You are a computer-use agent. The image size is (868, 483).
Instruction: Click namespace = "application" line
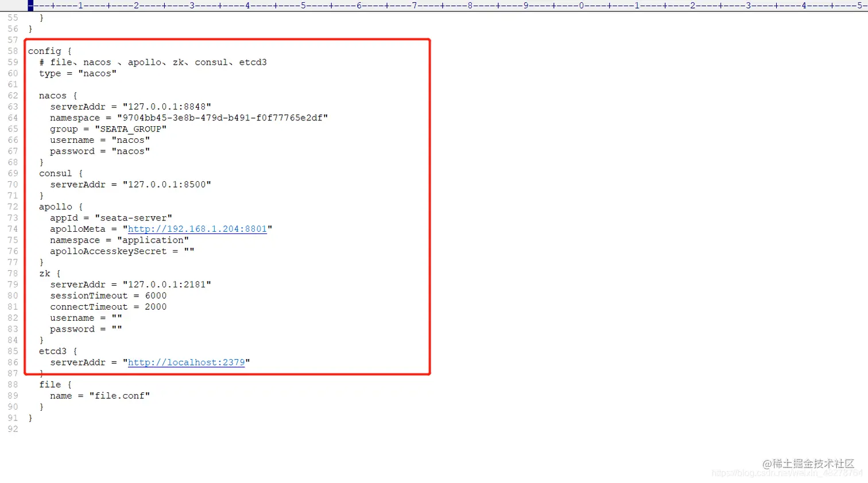tap(119, 240)
